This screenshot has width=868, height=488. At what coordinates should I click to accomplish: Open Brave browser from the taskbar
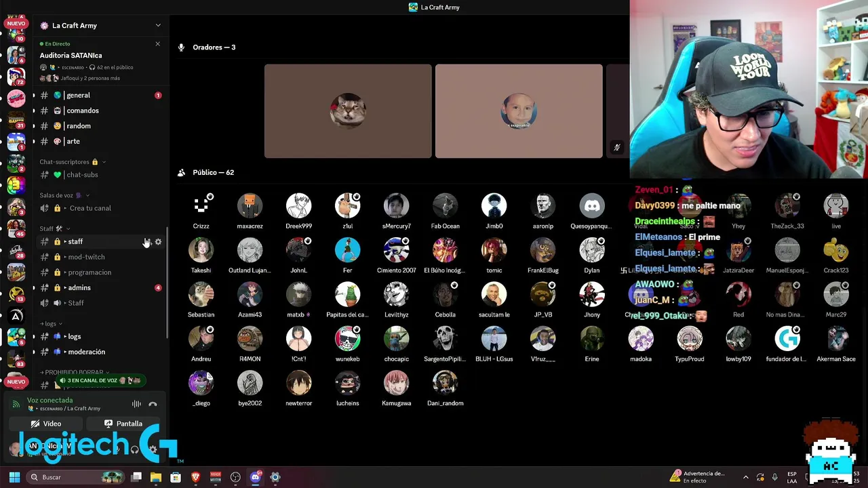pyautogui.click(x=196, y=477)
